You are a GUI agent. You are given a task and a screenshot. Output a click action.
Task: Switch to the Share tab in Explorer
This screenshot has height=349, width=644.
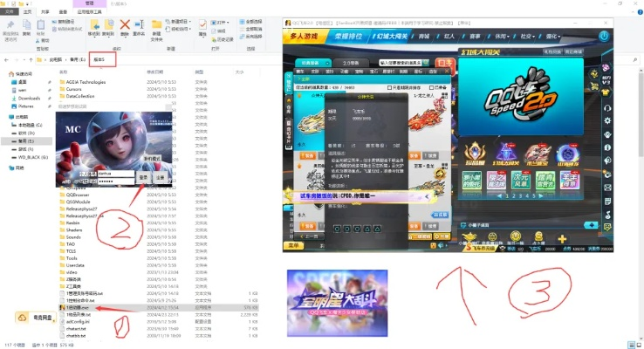coord(45,12)
